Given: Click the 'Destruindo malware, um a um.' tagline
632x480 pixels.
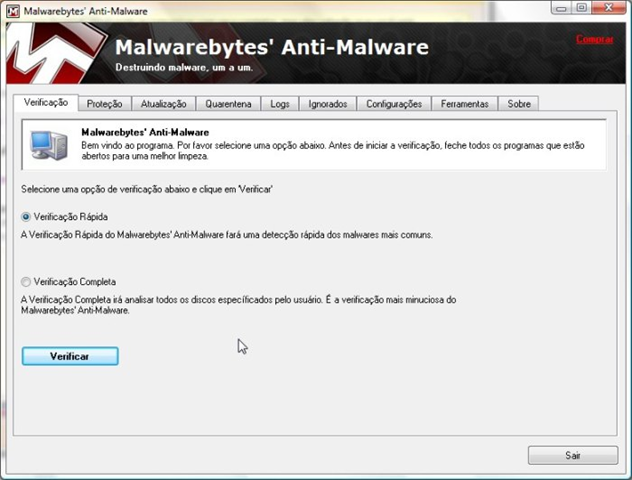Looking at the screenshot, I should pos(184,67).
